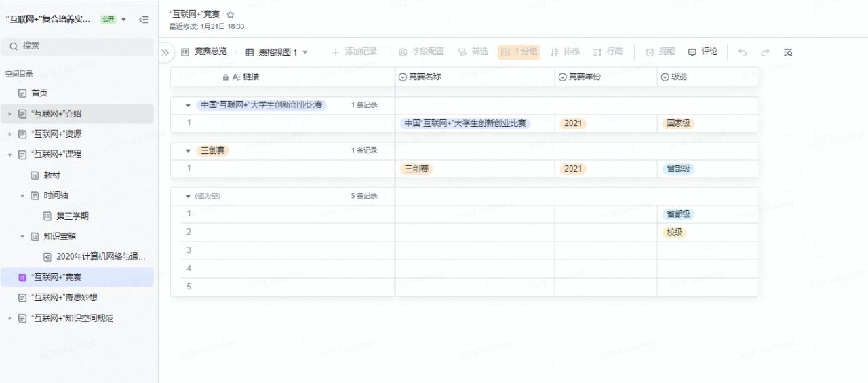Click the 排序 sort icon
868x383 pixels.
click(555, 52)
